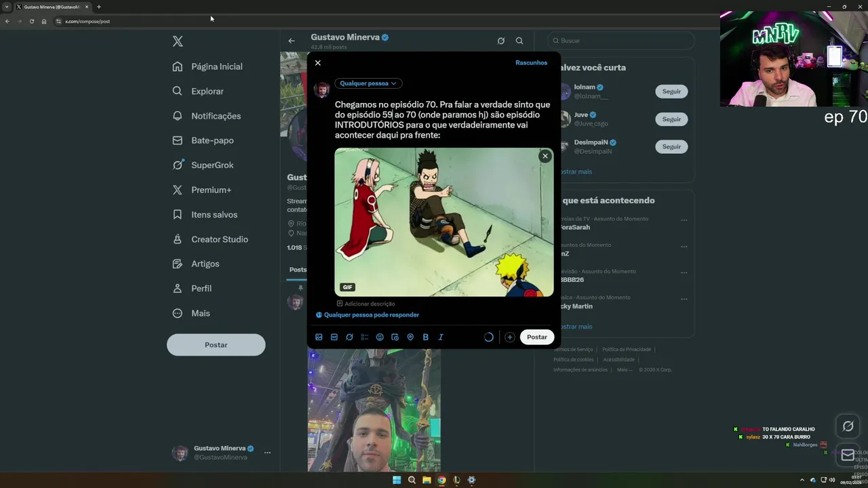The image size is (868, 488).
Task: Open SuperGrok in sidebar
Action: pyautogui.click(x=203, y=165)
